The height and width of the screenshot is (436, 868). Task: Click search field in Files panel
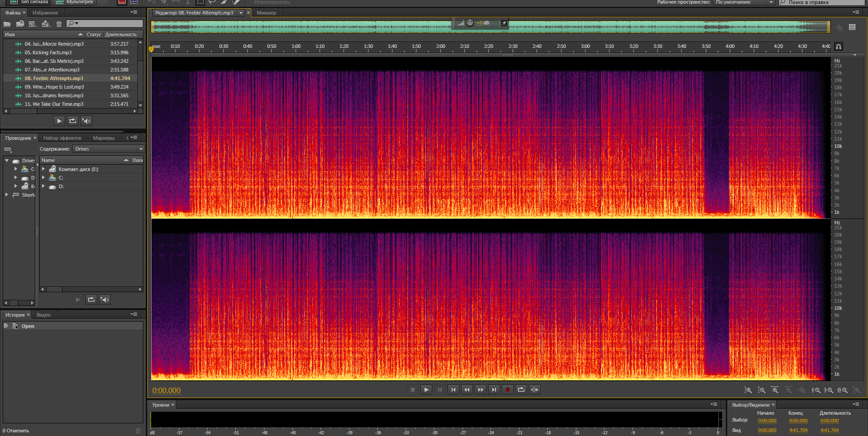[104, 23]
